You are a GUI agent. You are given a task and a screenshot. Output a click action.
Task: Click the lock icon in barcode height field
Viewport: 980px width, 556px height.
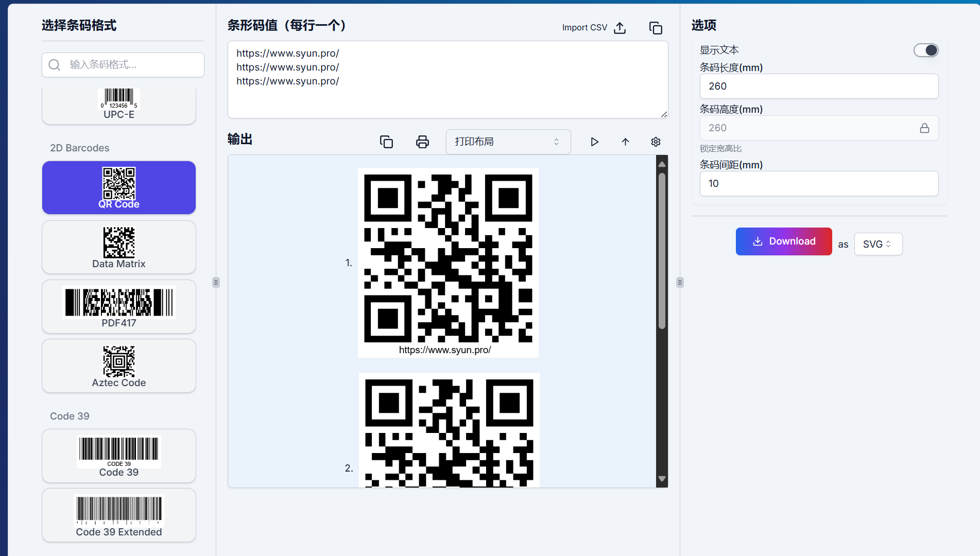click(x=924, y=128)
